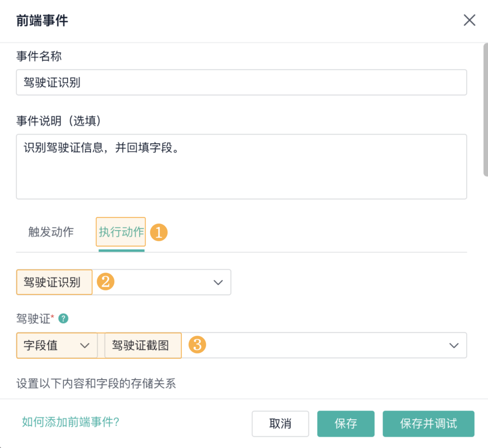Select the 执行动作 tab

click(x=121, y=232)
